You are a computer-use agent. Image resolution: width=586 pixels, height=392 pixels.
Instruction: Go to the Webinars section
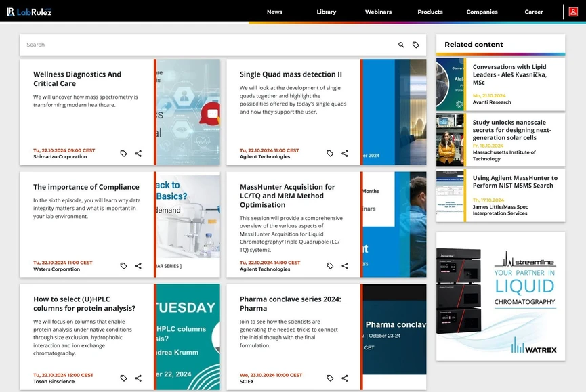378,12
